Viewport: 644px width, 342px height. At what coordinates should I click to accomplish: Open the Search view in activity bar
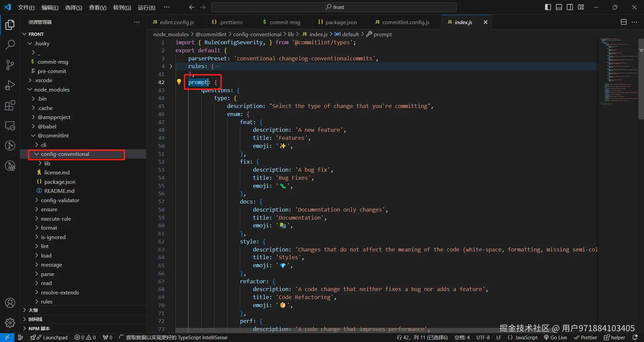pos(10,45)
